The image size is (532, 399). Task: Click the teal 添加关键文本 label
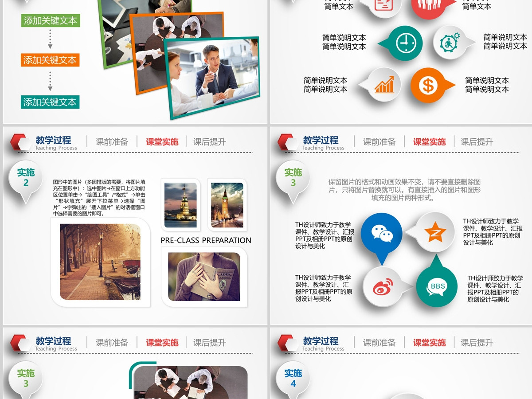[x=50, y=102]
